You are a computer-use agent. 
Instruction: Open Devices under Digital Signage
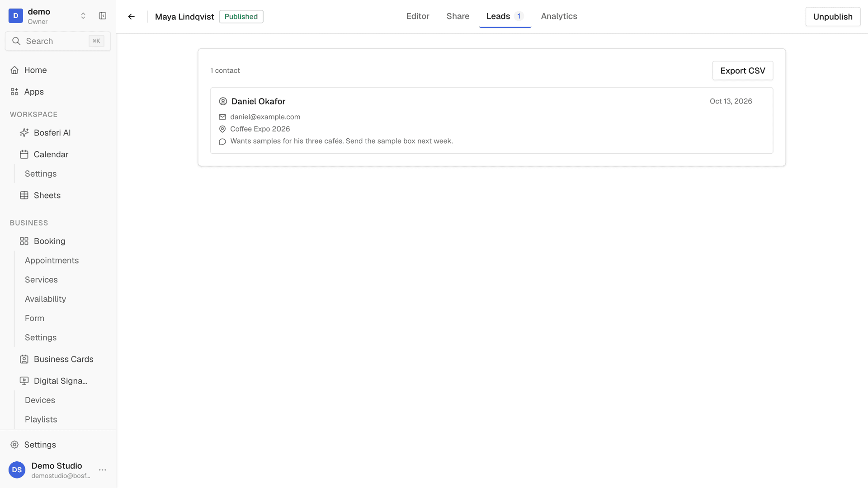40,400
